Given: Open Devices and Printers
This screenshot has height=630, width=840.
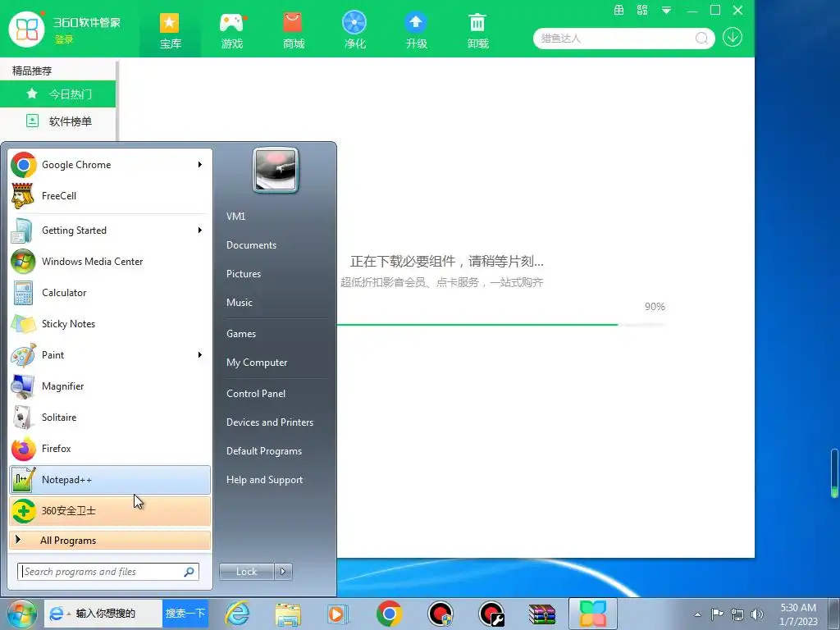Looking at the screenshot, I should pyautogui.click(x=269, y=422).
